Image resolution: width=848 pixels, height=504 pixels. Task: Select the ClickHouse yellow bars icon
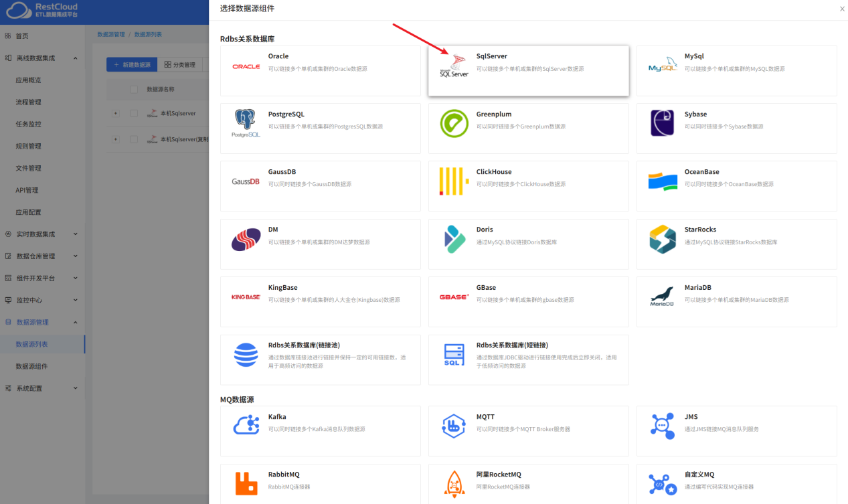454,181
